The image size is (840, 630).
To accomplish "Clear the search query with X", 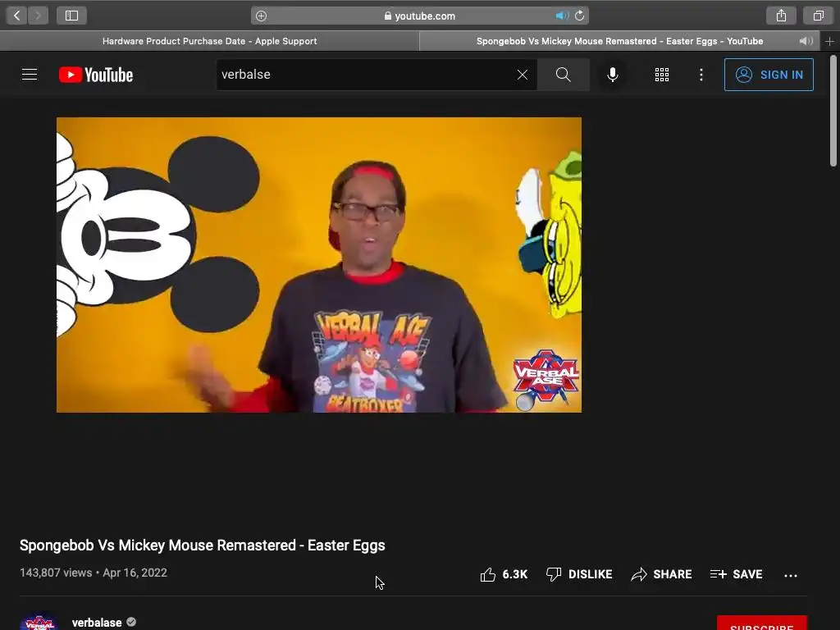I will 523,75.
